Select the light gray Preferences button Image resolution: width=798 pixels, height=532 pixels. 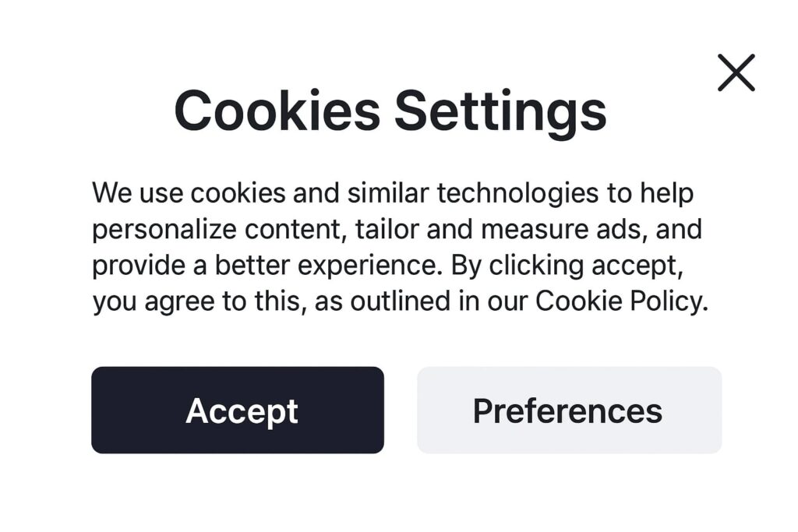[x=569, y=410]
